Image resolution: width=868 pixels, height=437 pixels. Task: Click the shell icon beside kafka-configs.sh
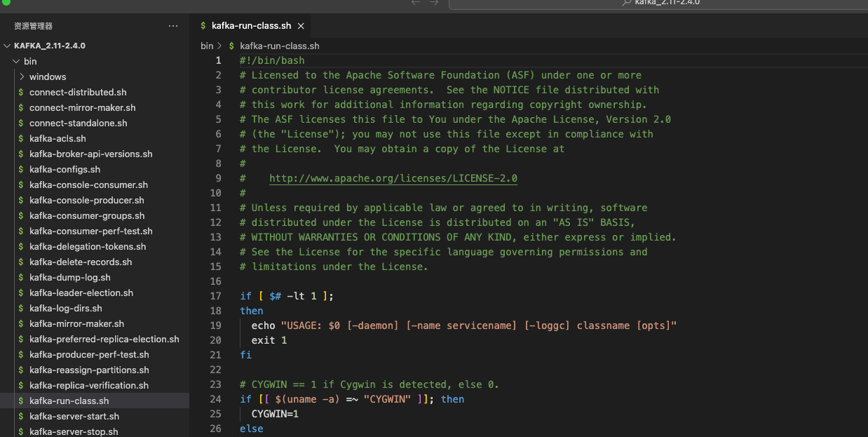tap(21, 170)
